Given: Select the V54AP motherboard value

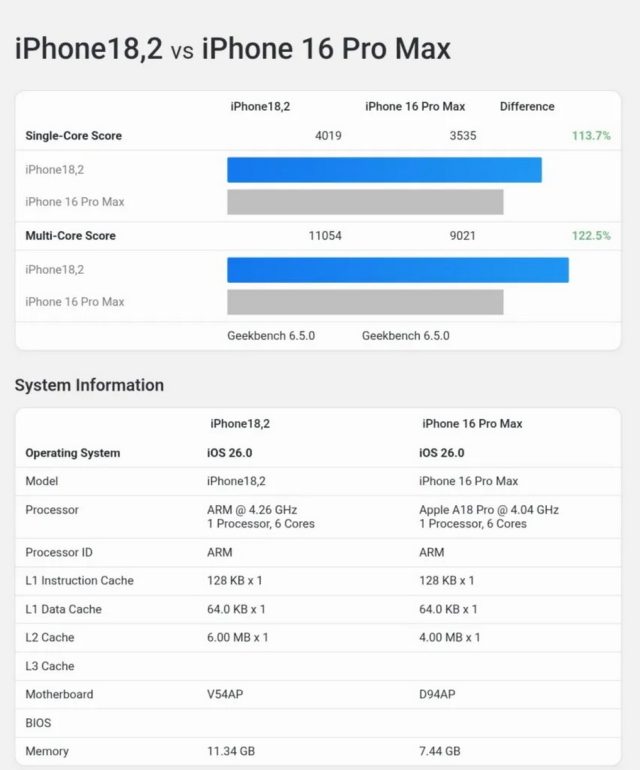Looking at the screenshot, I should (225, 694).
